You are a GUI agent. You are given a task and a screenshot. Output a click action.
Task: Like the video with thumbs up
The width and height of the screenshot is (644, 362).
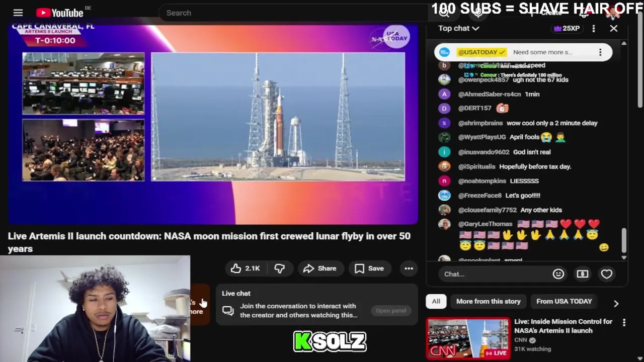(x=245, y=268)
